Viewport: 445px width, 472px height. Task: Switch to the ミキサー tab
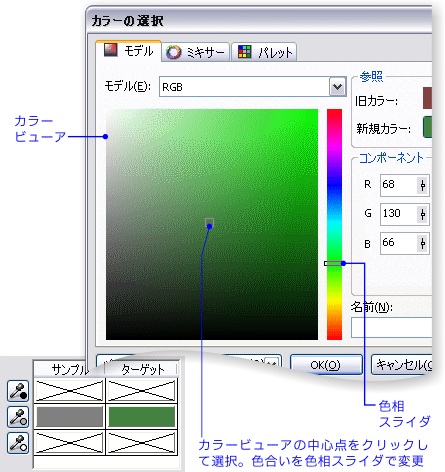tap(196, 52)
